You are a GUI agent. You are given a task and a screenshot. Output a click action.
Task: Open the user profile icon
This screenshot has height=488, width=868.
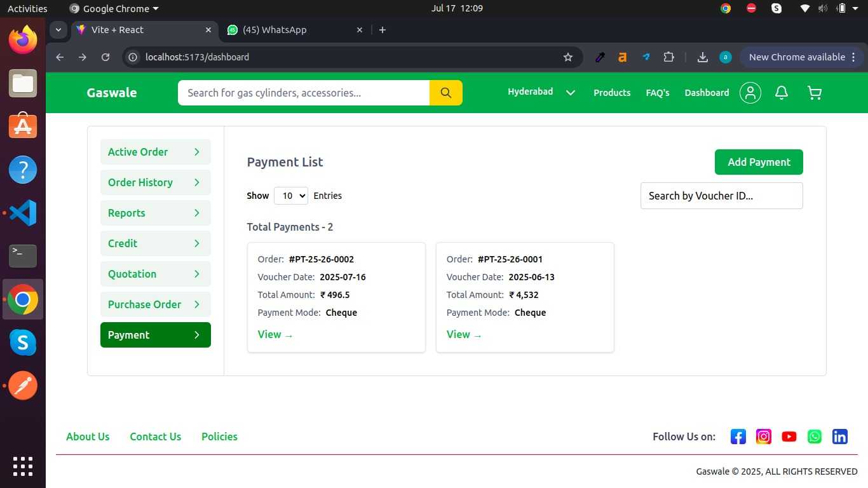[x=750, y=93]
